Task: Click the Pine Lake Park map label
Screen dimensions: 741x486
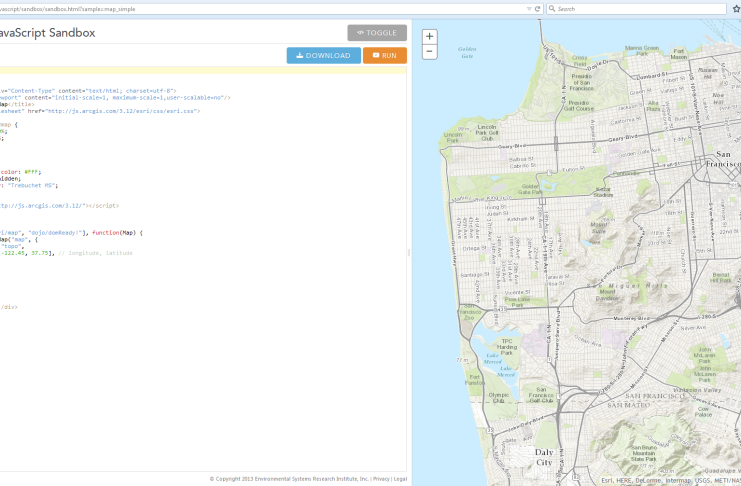Action: pyautogui.click(x=517, y=302)
